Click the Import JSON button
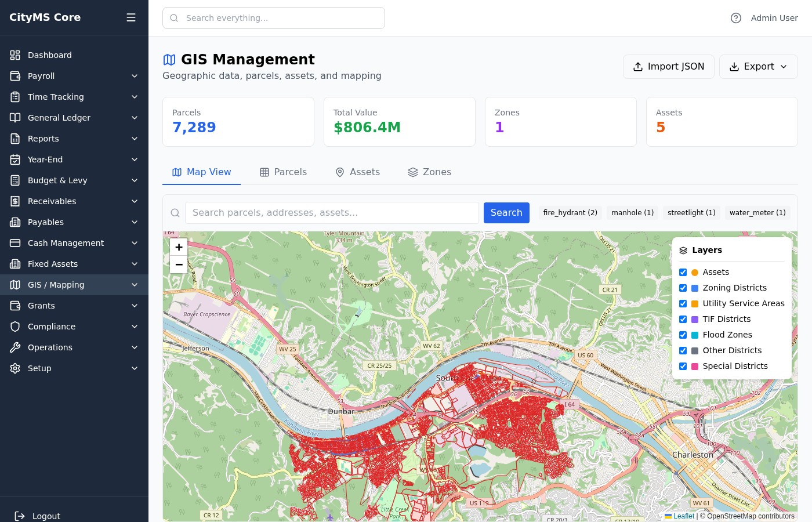812x522 pixels. (668, 66)
